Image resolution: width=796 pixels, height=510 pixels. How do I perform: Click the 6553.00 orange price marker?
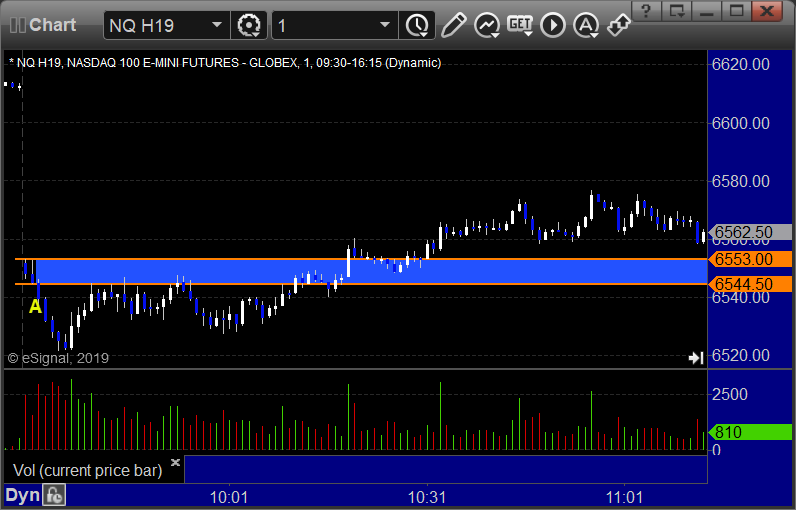[x=750, y=259]
